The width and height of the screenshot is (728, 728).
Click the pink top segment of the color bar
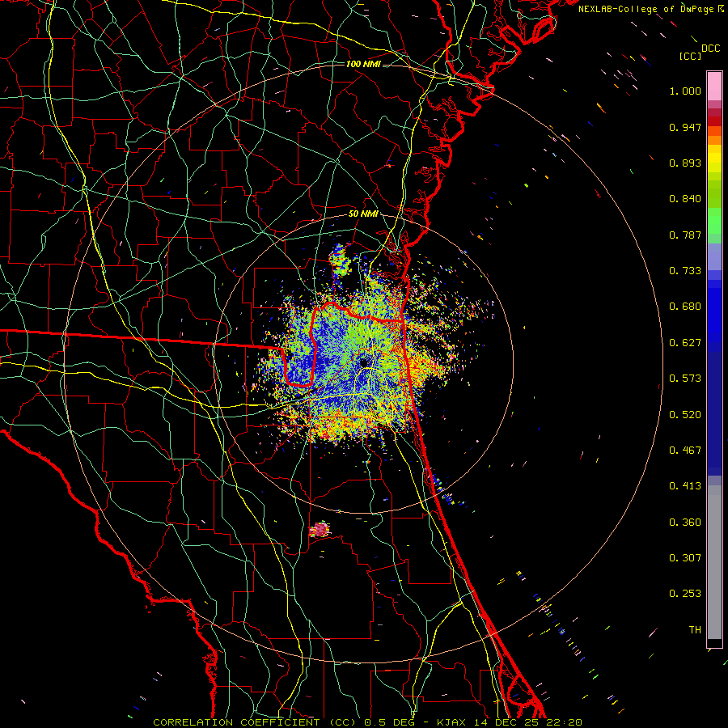click(x=714, y=86)
